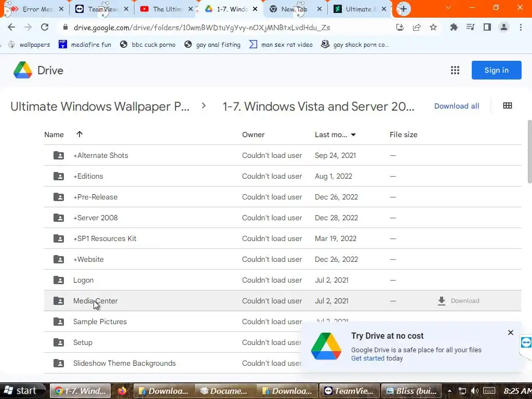Open the +Website folder
Screen dimensions: 532x399
coord(282,259)
